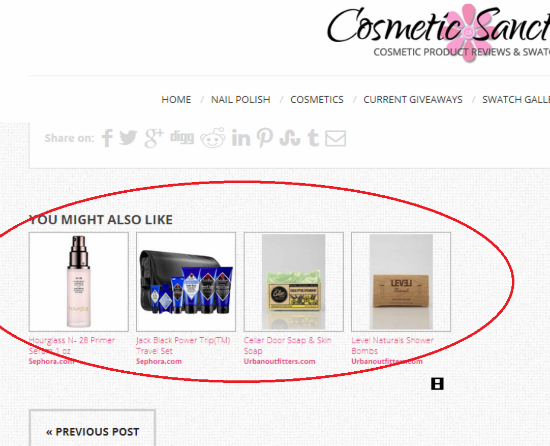Viewport: 550px width, 446px height.
Task: Open the Cosmetics menu item
Action: point(317,100)
